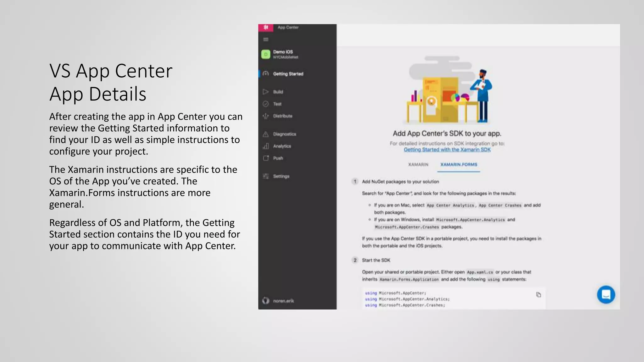Click the Push notification icon
The height and width of the screenshot is (362, 644).
266,158
